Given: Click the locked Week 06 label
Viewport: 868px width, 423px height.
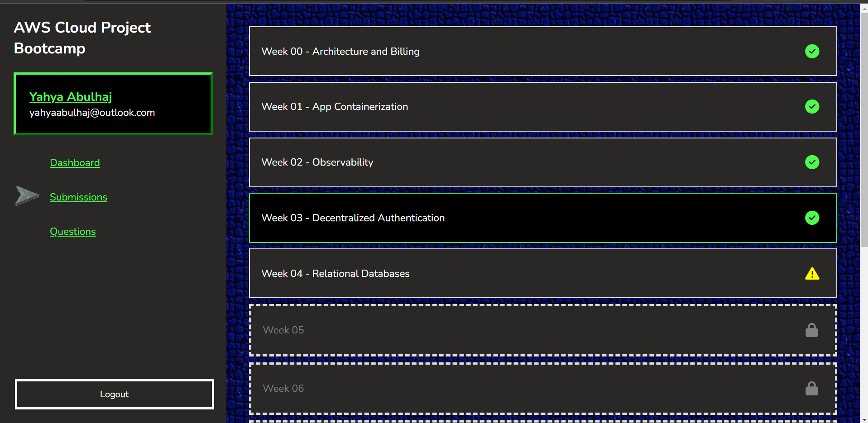Looking at the screenshot, I should (283, 388).
